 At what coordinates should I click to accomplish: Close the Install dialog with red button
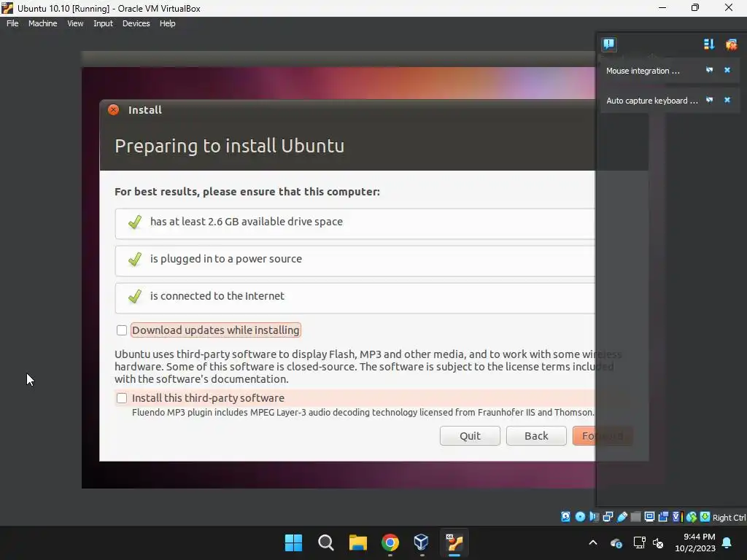113,110
